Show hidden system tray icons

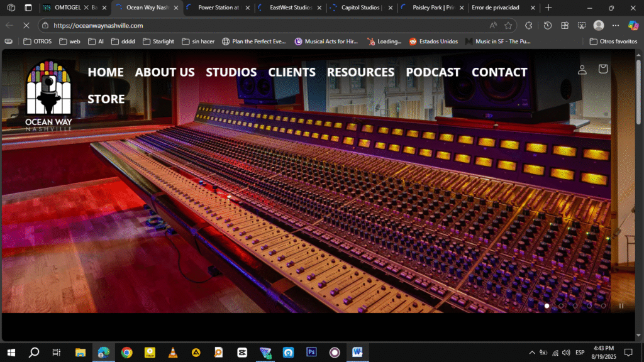pos(531,352)
